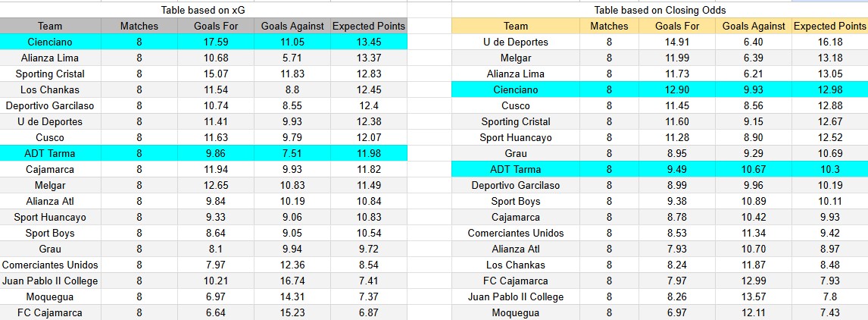Select the Goals For header in the xG table

pyautogui.click(x=217, y=26)
